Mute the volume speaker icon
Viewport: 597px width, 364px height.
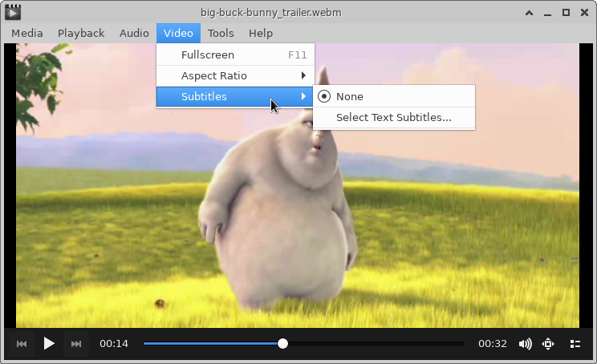pyautogui.click(x=525, y=344)
